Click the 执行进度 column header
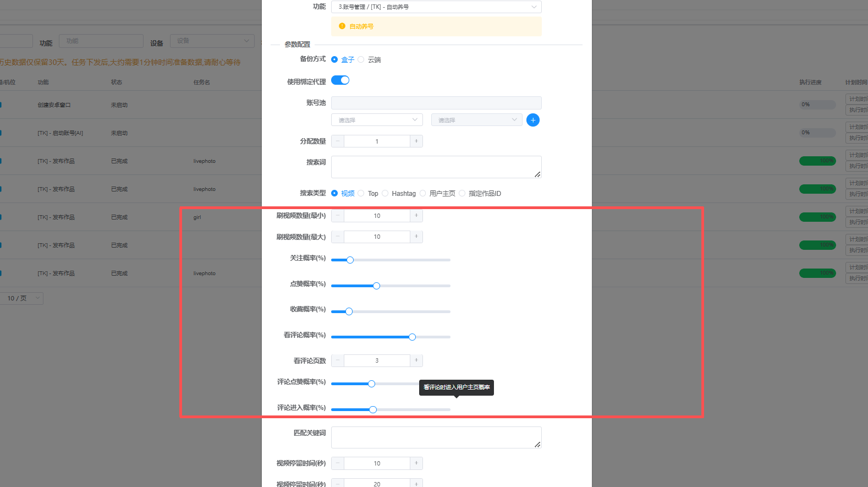868x487 pixels. coord(810,83)
